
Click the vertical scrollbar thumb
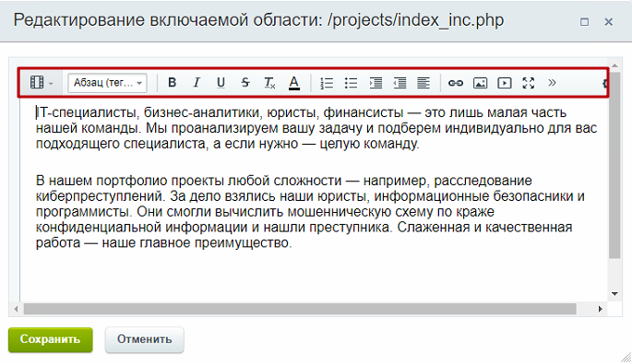614,165
